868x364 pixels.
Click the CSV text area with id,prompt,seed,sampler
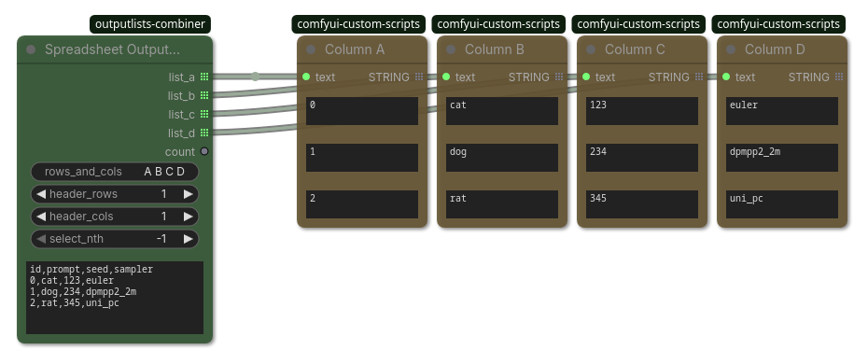pyautogui.click(x=115, y=298)
